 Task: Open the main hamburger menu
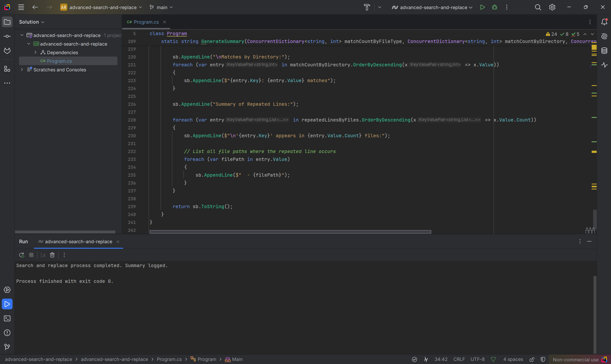pos(21,7)
